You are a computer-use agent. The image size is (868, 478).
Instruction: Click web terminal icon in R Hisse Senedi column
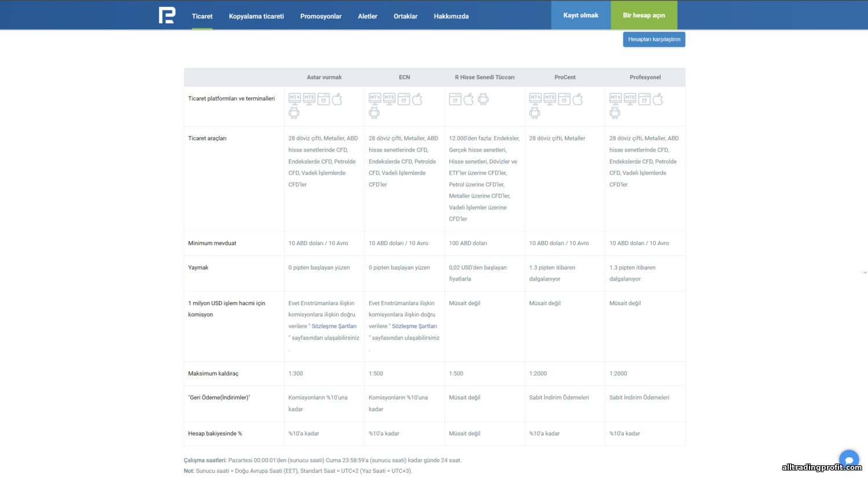tap(455, 99)
